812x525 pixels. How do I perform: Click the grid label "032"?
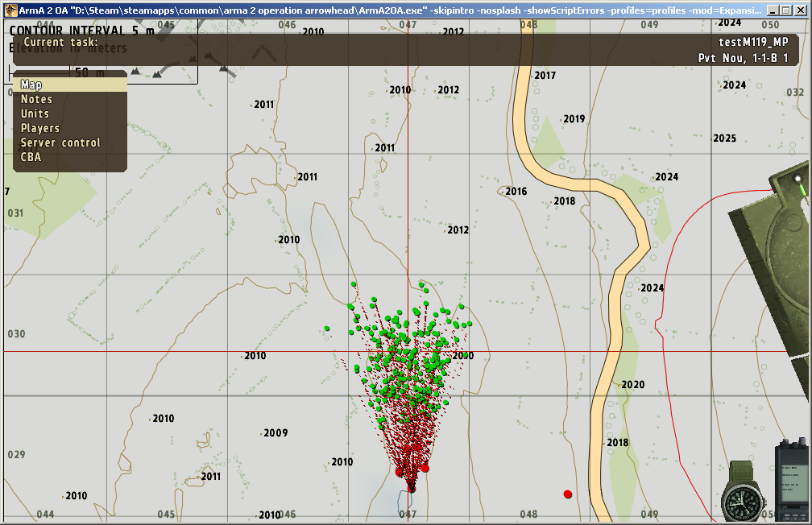click(795, 92)
